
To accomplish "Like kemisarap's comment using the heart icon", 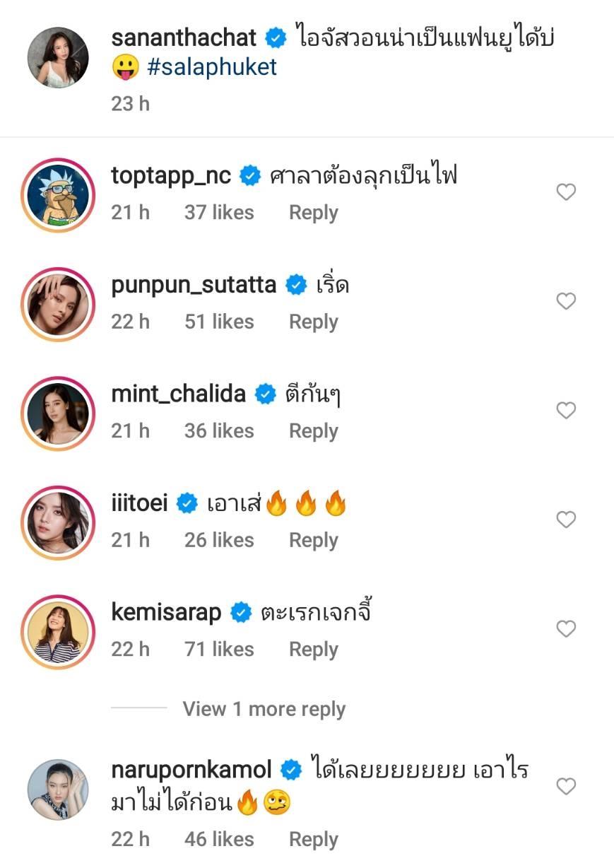I will pos(566,629).
